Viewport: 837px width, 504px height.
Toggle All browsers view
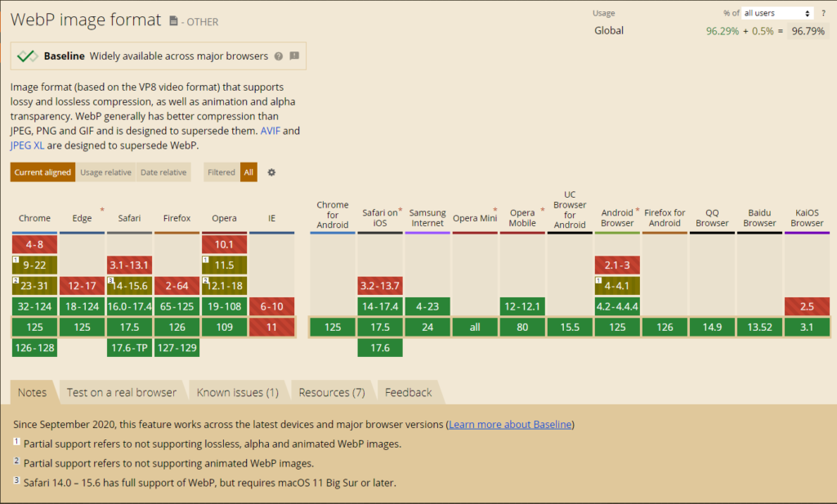248,172
